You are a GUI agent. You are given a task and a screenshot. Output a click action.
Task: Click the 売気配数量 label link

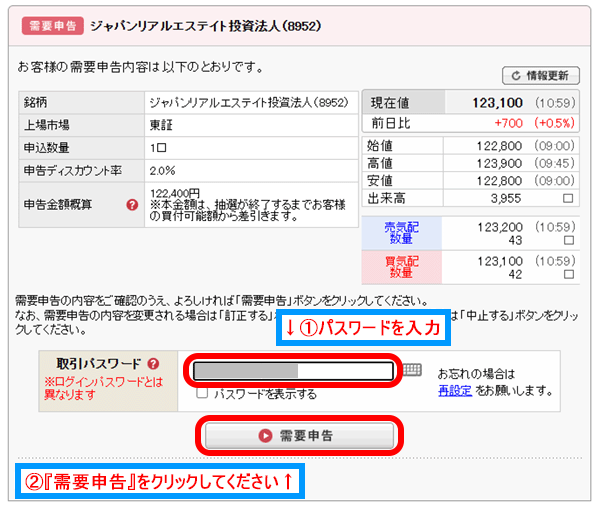tap(401, 233)
